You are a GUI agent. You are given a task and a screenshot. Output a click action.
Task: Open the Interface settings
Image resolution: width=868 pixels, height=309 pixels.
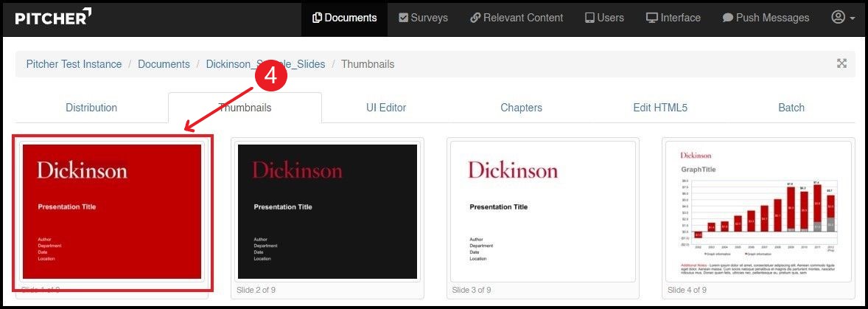673,18
